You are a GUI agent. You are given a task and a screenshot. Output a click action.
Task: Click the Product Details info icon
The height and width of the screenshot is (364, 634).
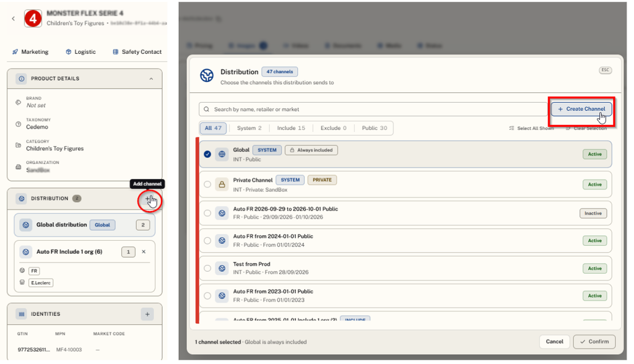[22, 79]
